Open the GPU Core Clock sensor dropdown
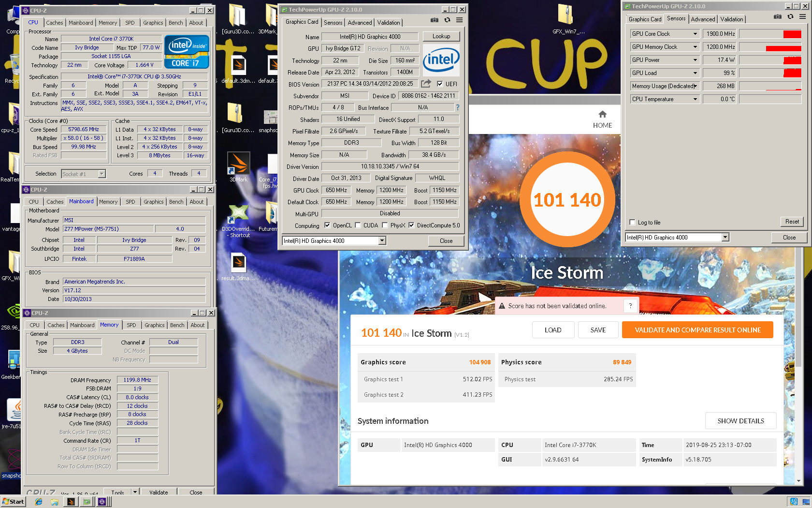 [x=695, y=34]
